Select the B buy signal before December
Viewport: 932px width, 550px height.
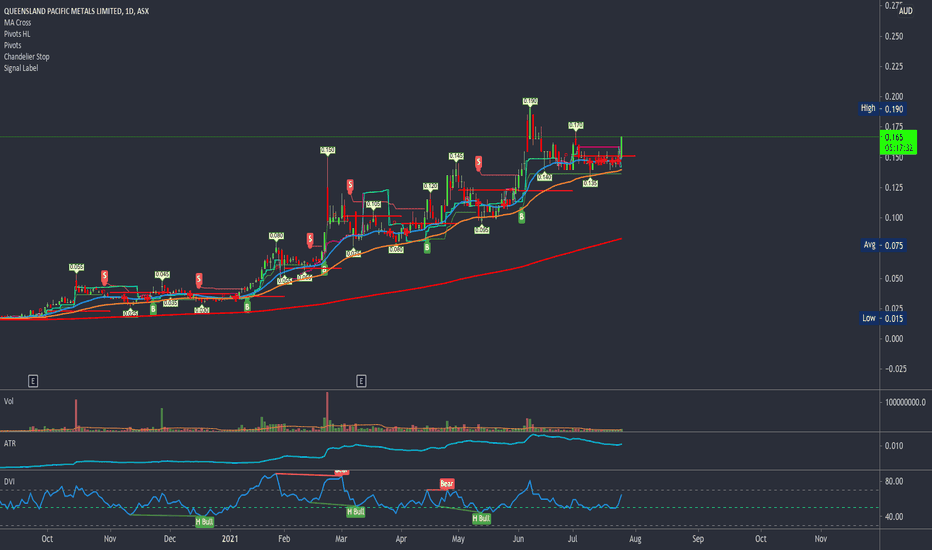pos(153,309)
